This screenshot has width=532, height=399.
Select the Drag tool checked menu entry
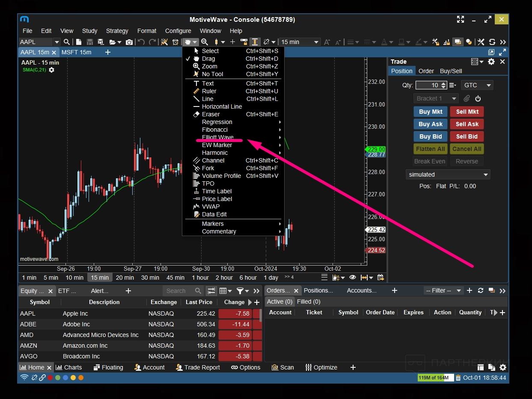click(233, 59)
